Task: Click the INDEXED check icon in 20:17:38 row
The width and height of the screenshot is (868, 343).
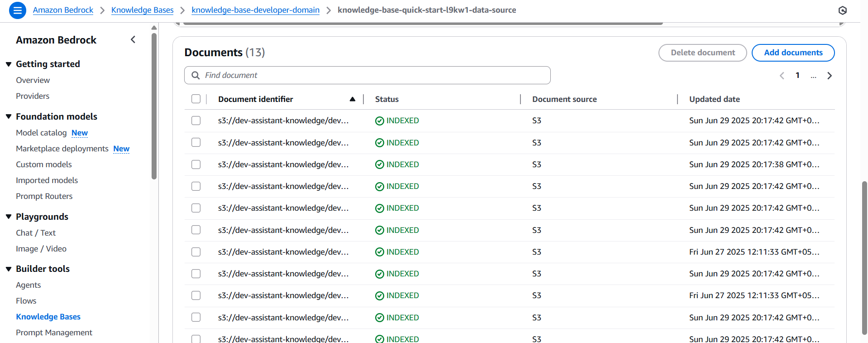Action: [x=380, y=165]
